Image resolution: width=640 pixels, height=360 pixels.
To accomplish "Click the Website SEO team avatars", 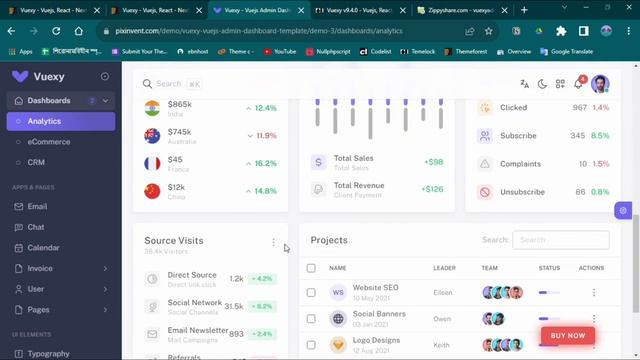I will (x=502, y=292).
